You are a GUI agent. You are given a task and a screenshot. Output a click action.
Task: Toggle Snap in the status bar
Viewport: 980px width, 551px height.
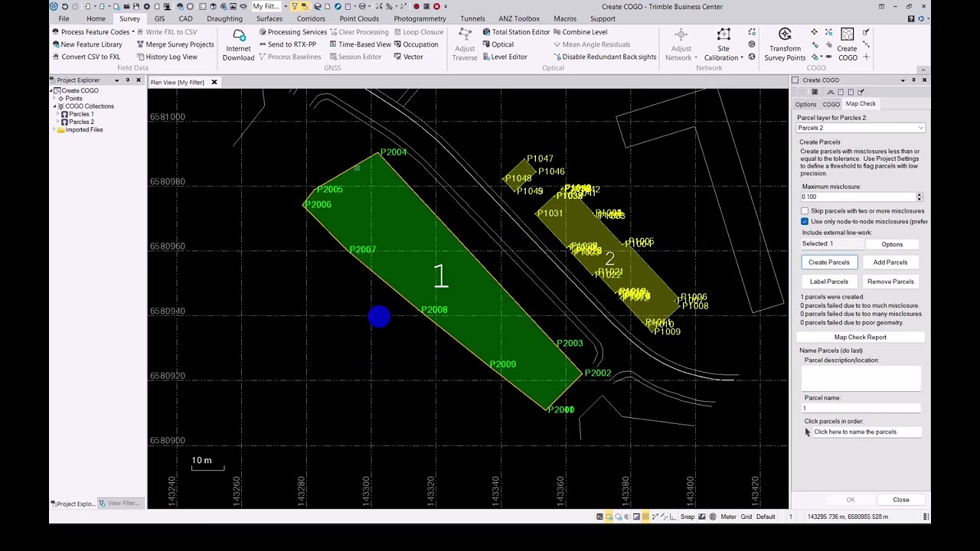(x=687, y=517)
